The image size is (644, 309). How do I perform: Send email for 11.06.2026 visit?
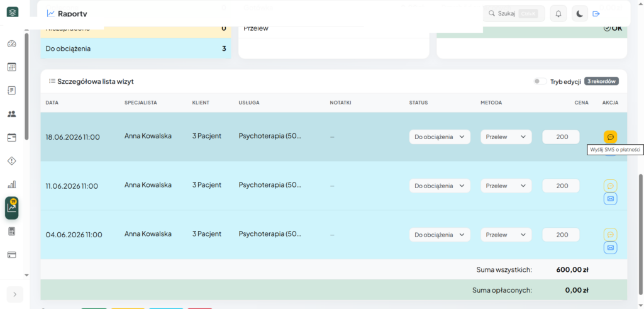coord(610,199)
